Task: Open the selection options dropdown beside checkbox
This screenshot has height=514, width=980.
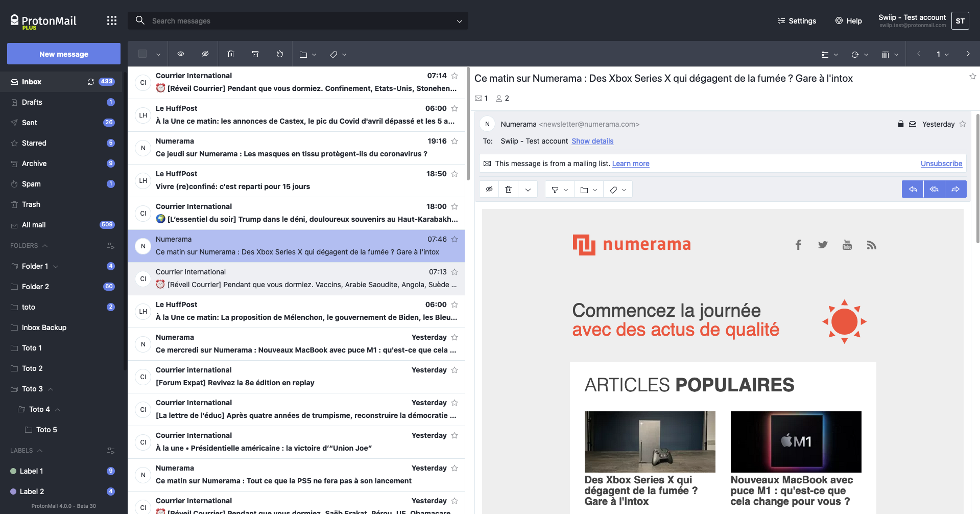Action: 158,54
